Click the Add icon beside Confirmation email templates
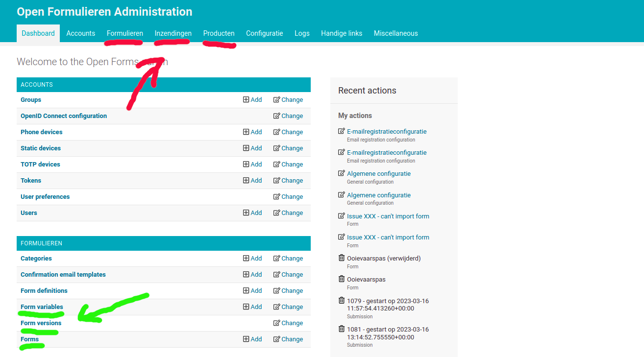This screenshot has width=644, height=357. (246, 274)
